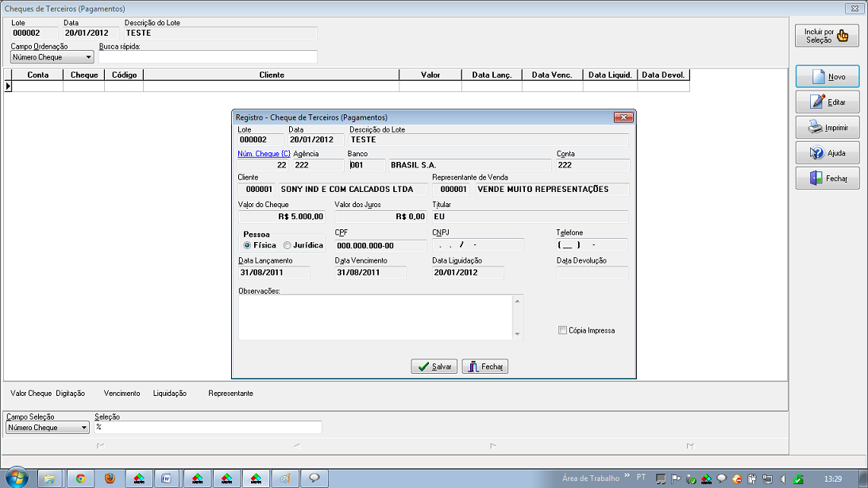Click the Conta field in the dialog
This screenshot has width=868, height=488.
tap(593, 165)
